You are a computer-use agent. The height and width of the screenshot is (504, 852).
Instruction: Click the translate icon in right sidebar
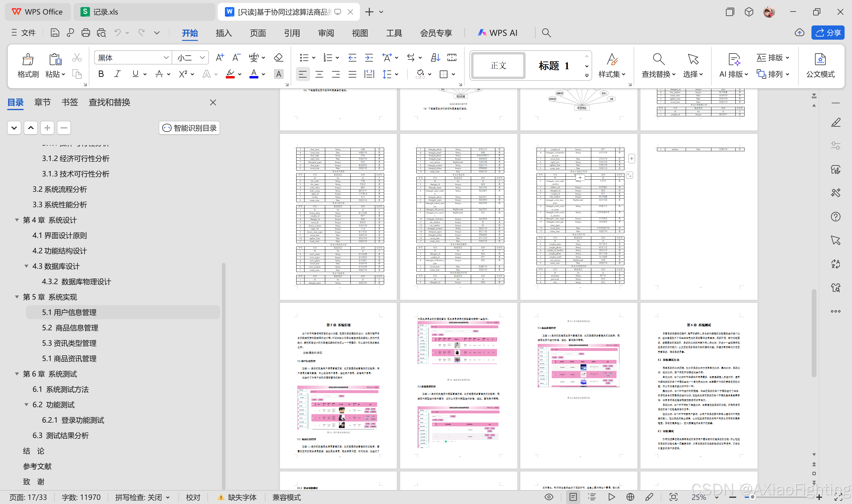click(x=835, y=264)
